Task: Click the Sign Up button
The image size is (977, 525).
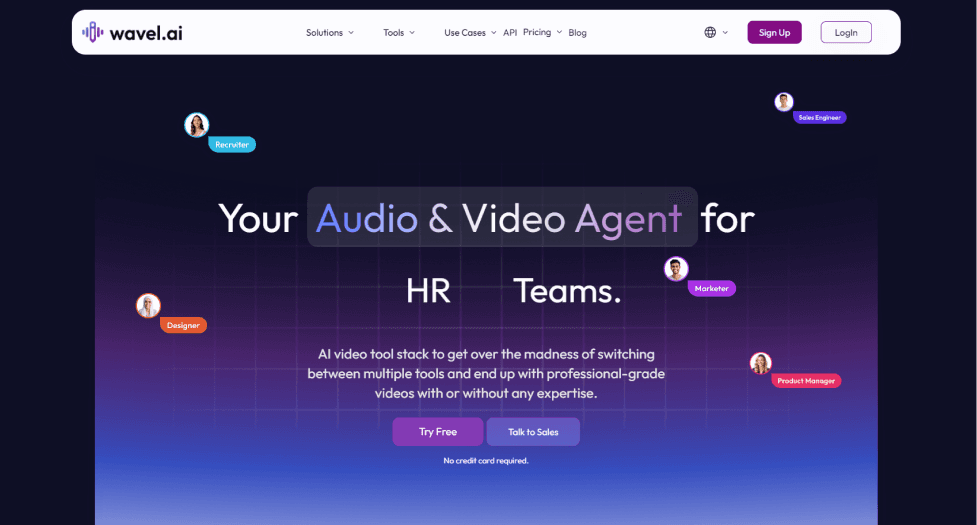Action: coord(774,32)
